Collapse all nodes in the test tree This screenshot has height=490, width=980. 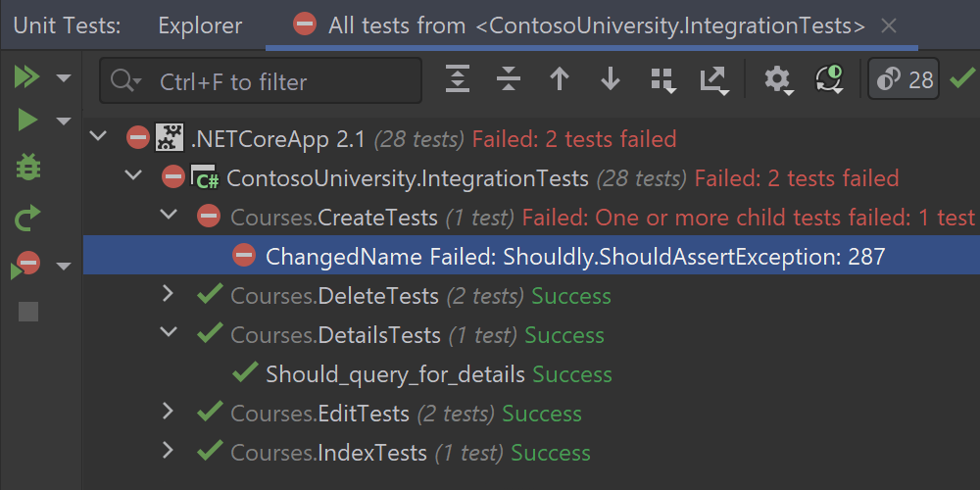(x=508, y=79)
